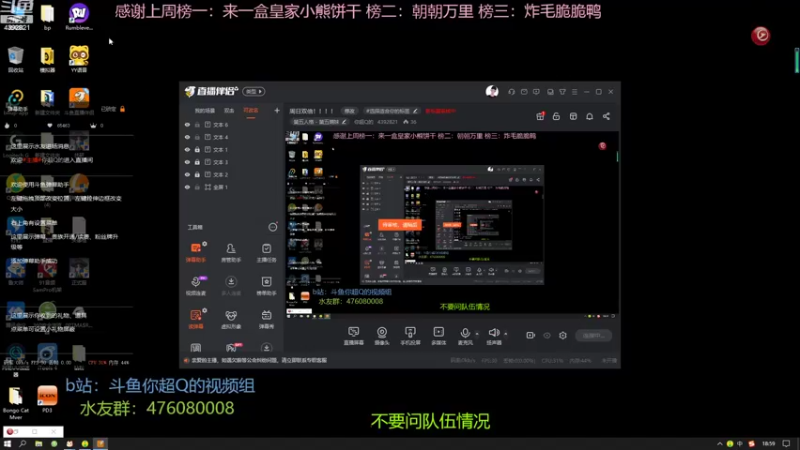Open the download-arrow tool in toolbox
The width and height of the screenshot is (800, 450).
(x=231, y=286)
